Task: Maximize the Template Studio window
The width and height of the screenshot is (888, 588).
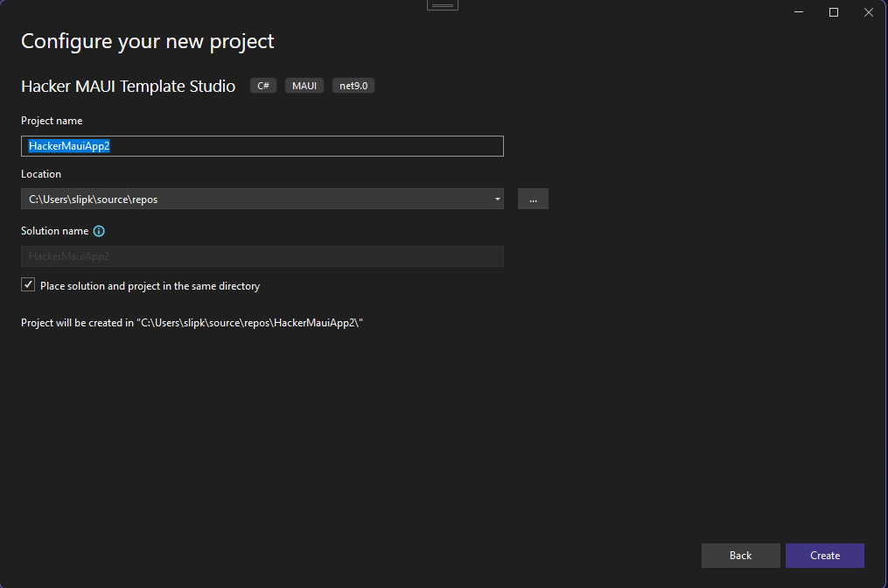Action: [833, 11]
